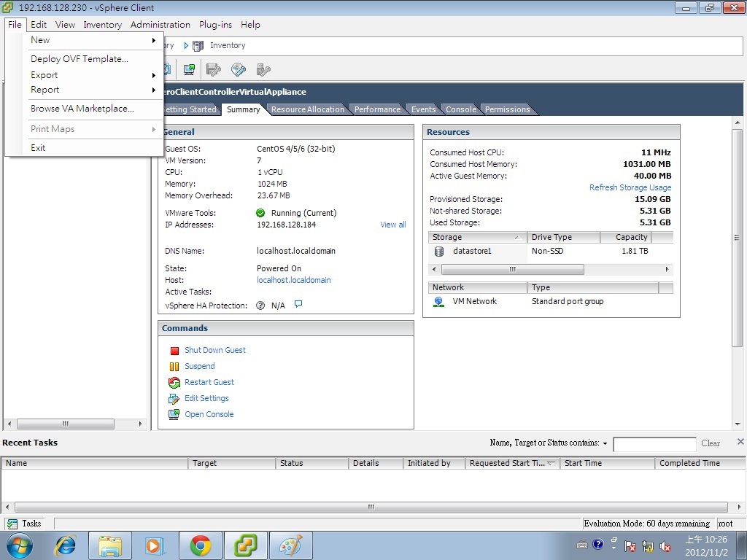Click the blue help icon in the tray

click(598, 544)
